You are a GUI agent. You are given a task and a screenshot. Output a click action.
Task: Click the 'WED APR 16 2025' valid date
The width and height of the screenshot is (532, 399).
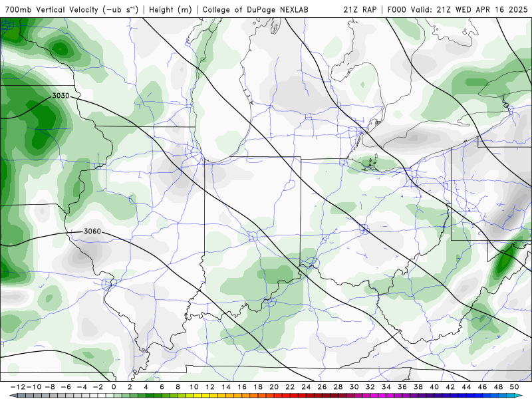(x=491, y=9)
